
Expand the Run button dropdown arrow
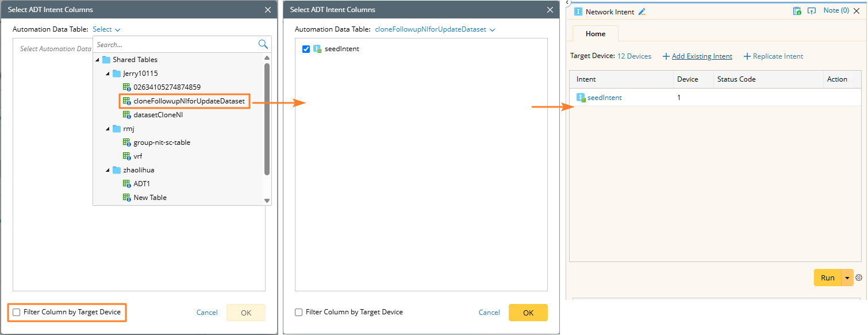click(x=847, y=278)
